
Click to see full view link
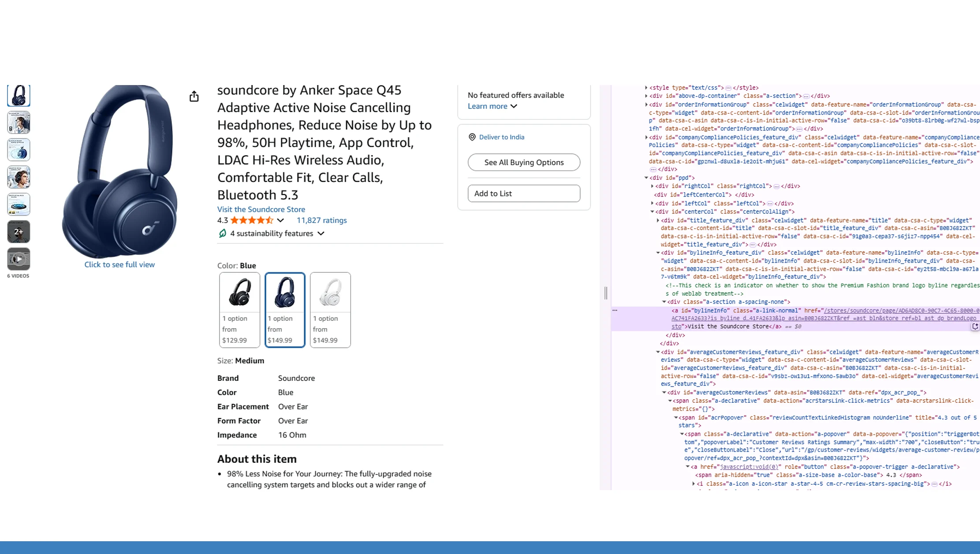coord(119,264)
